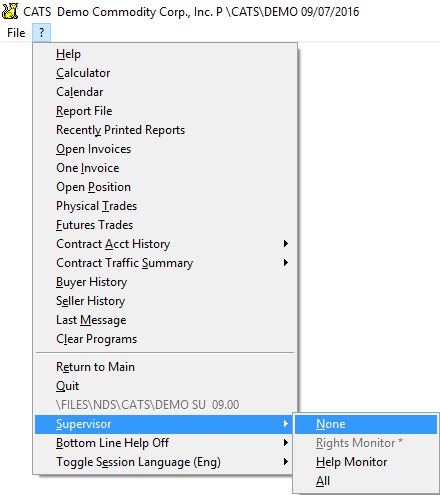Select Bottom Line Help Off entry
This screenshot has width=440, height=495.
coord(163,443)
